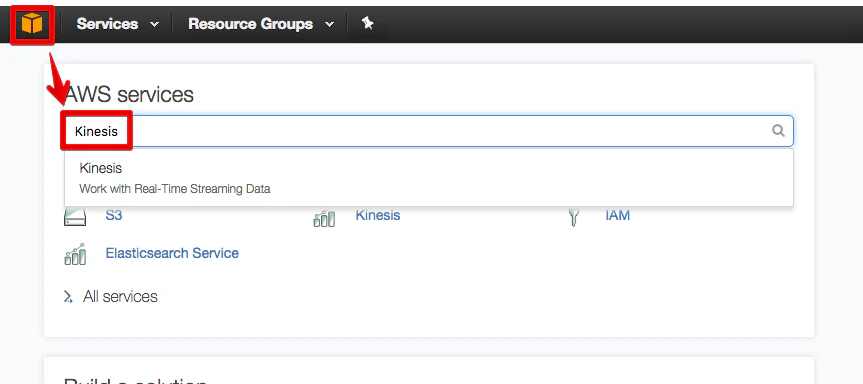Select Kinesis suggestion from search results
The height and width of the screenshot is (384, 863).
point(429,178)
